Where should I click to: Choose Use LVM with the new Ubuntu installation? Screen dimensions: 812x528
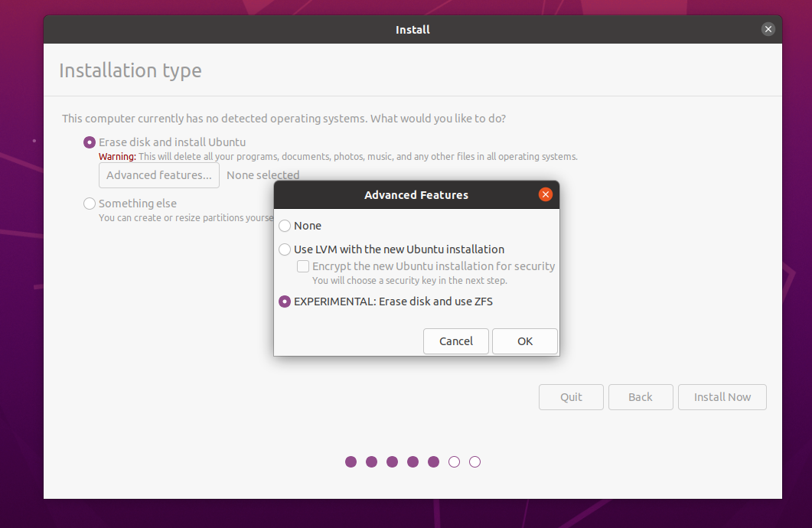coord(285,249)
